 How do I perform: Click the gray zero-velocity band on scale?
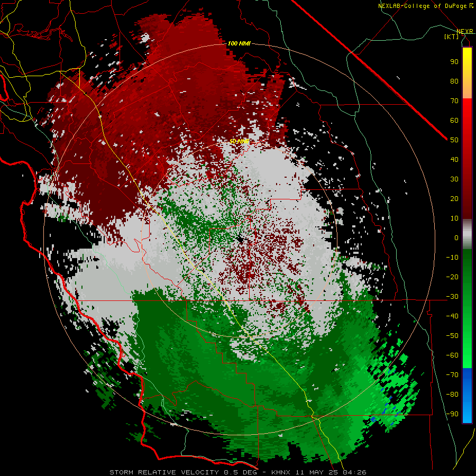pos(467,234)
